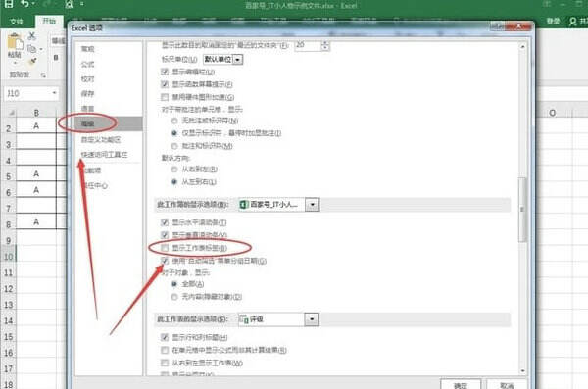The height and width of the screenshot is (389, 588).
Task: Select 仅显示标识符 hover comments radio option
Action: coord(174,133)
